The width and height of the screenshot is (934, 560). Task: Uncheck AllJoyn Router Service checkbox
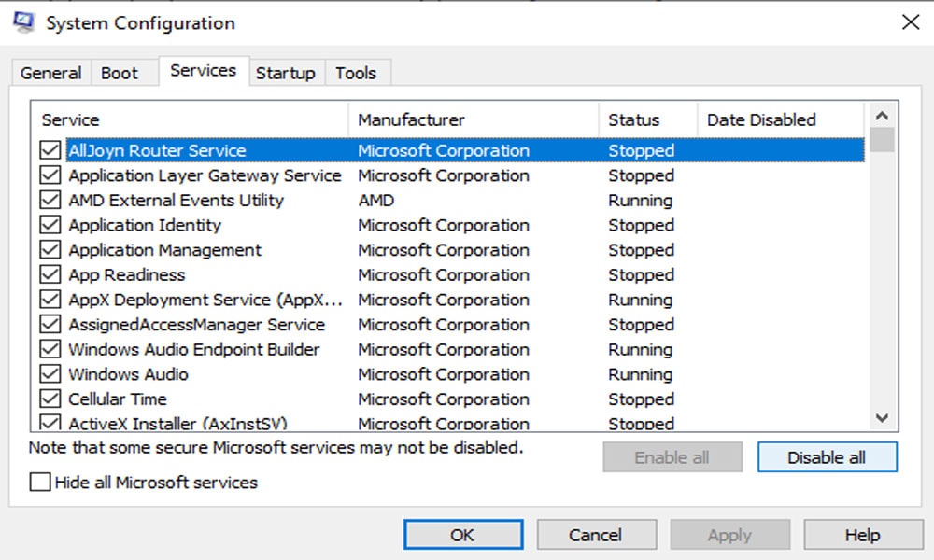point(50,150)
